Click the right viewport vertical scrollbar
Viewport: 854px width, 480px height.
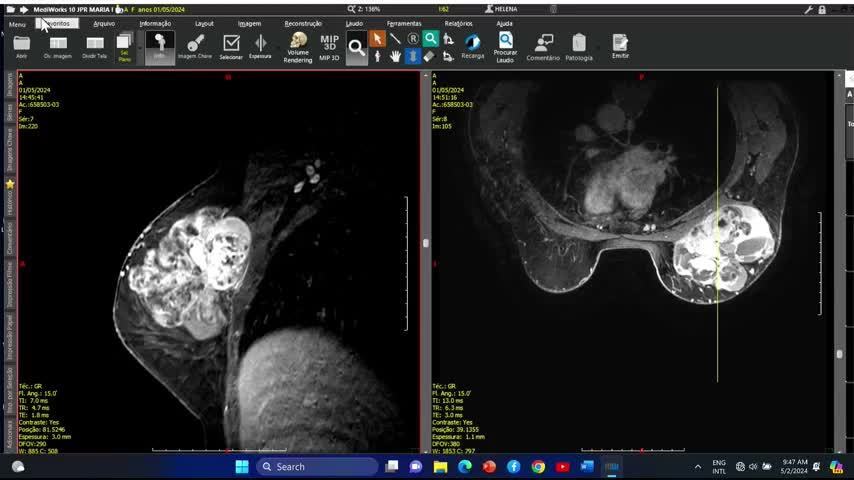click(839, 250)
